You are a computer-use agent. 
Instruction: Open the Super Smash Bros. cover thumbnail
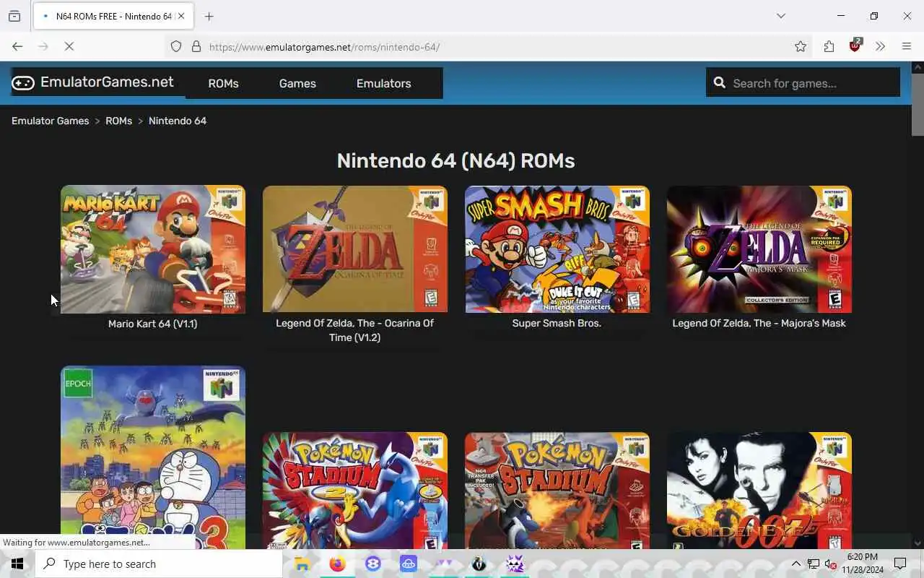pyautogui.click(x=557, y=249)
